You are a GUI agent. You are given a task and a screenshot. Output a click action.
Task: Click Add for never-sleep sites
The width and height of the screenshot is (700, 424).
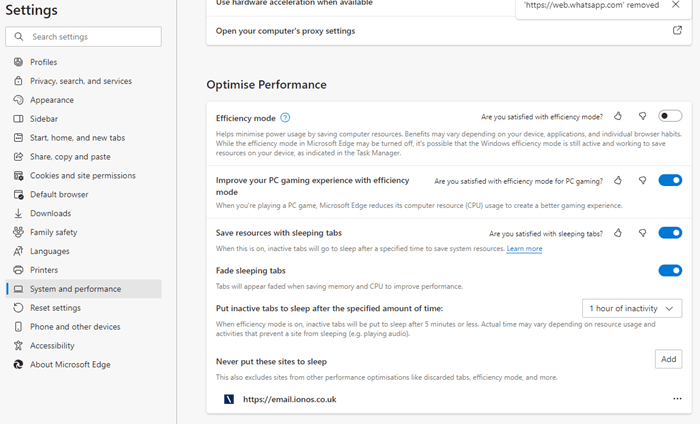pyautogui.click(x=668, y=359)
